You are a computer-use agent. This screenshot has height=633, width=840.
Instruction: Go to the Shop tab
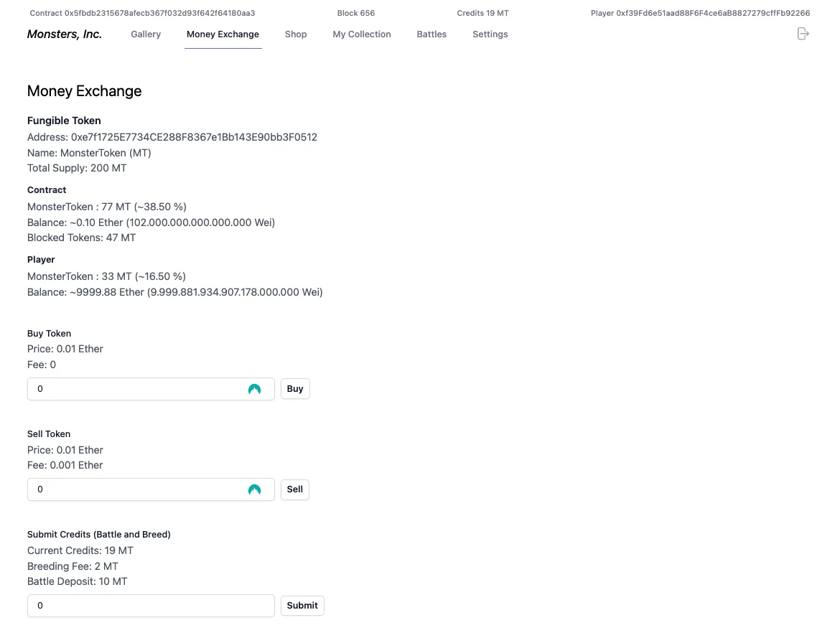296,34
